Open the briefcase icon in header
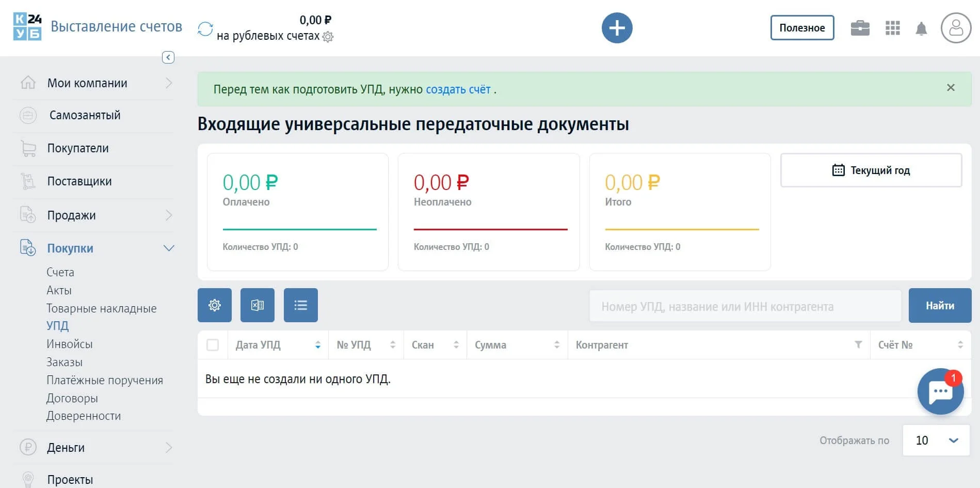This screenshot has width=980, height=488. pos(860,28)
